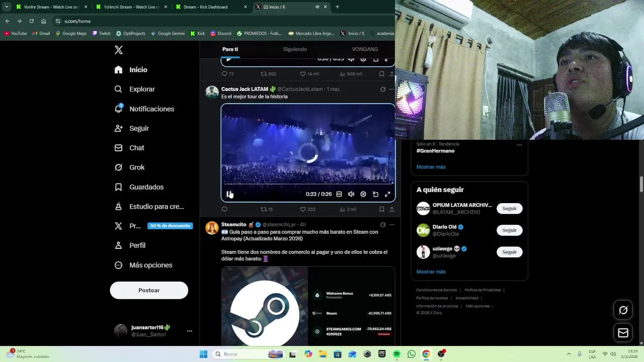644x362 pixels.
Task: Play the partially visible top video
Action: (229, 59)
